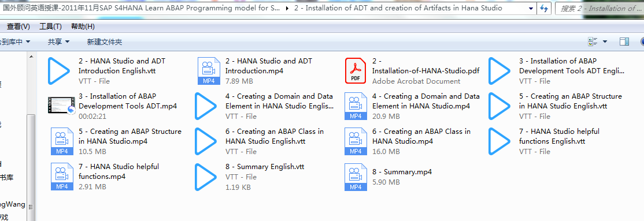
Task: Click into the search box
Action: pyautogui.click(x=599, y=8)
